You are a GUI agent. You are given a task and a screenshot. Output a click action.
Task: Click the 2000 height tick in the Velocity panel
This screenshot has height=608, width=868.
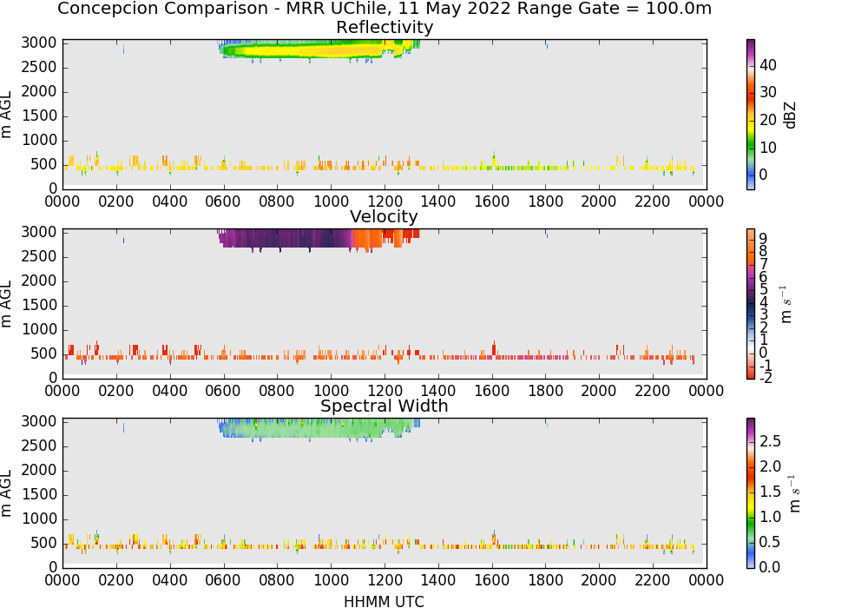click(x=39, y=281)
